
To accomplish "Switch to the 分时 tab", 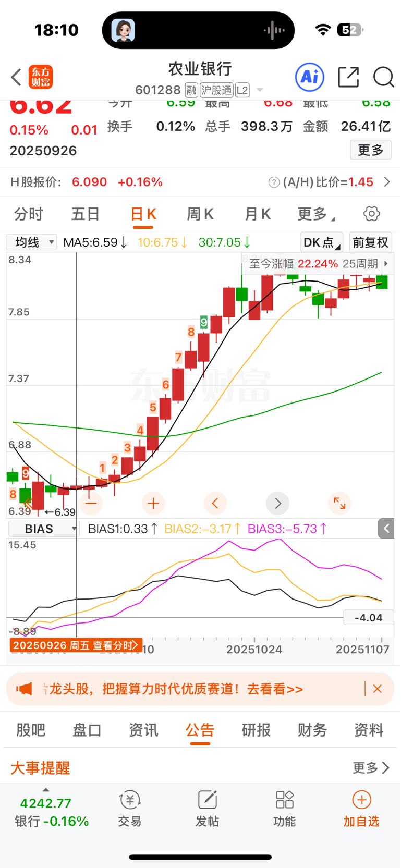I will 29,214.
